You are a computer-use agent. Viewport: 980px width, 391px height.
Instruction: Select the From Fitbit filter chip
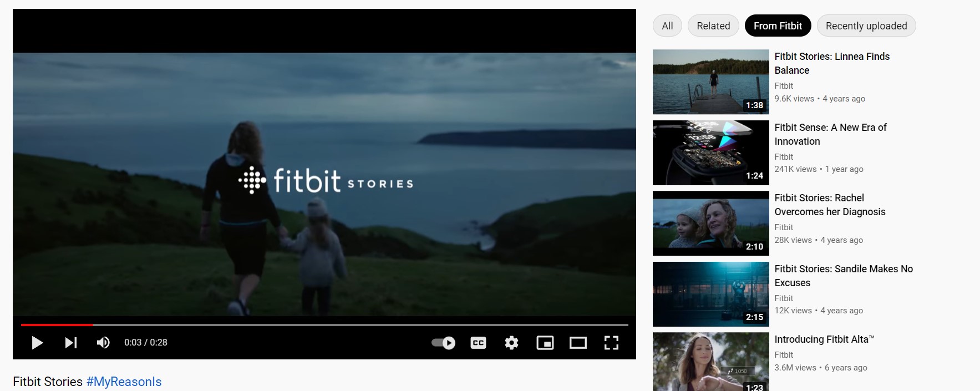point(778,26)
